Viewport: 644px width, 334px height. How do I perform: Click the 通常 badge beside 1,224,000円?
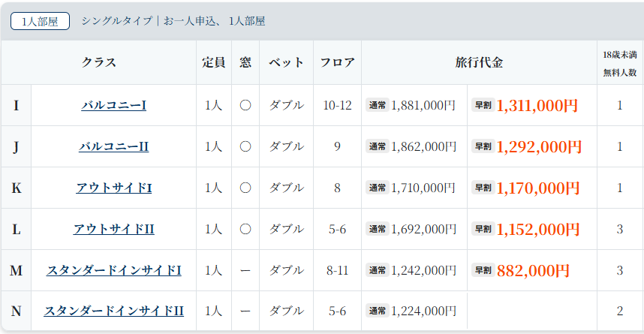377,311
